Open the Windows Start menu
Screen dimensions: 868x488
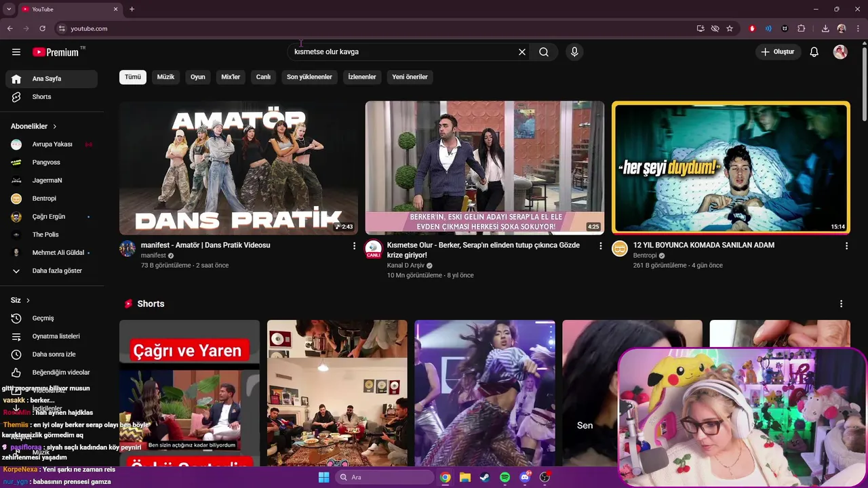click(x=324, y=477)
